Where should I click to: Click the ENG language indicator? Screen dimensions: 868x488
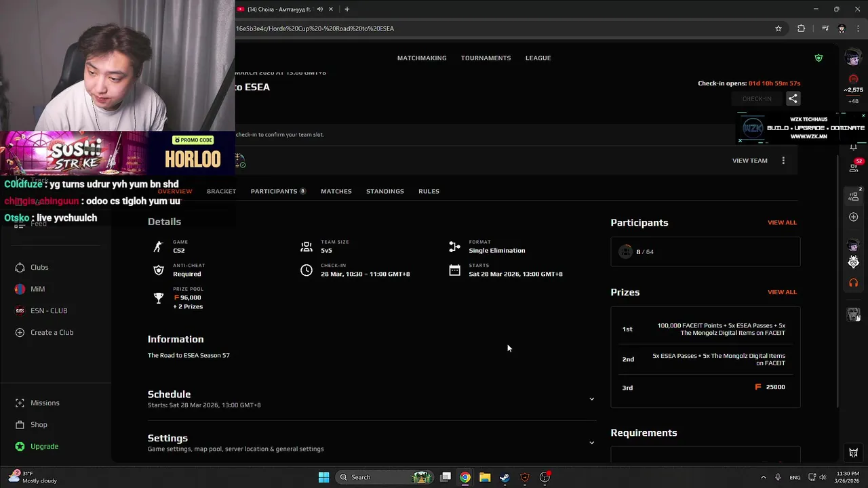(x=795, y=478)
